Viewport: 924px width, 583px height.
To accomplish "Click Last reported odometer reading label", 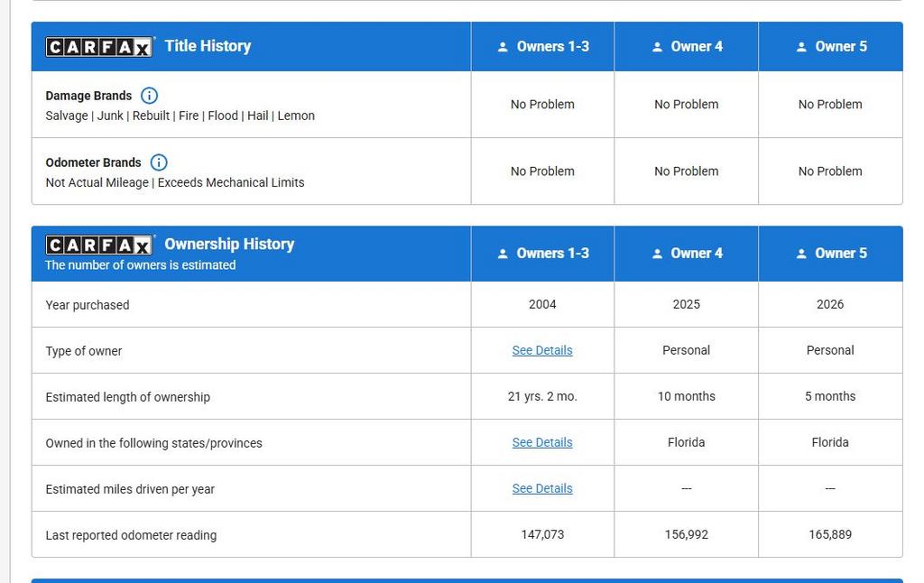I will (131, 534).
